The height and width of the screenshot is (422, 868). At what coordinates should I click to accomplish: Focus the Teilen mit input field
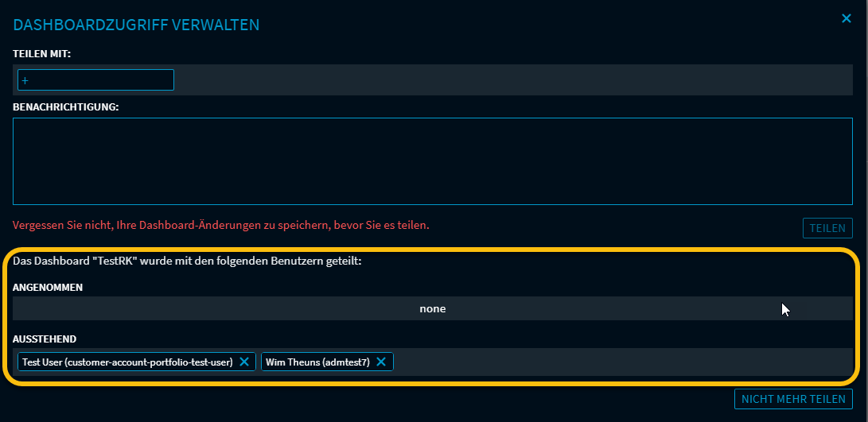(95, 80)
